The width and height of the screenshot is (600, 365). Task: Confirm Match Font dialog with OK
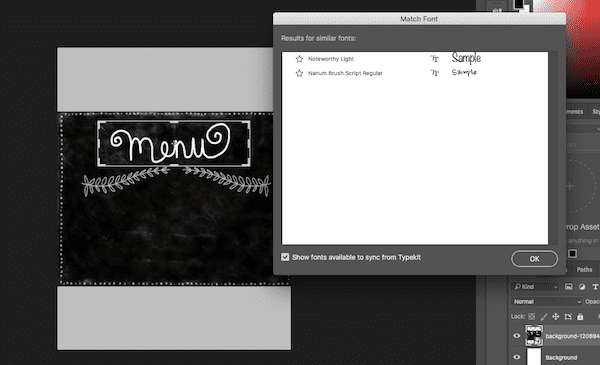click(534, 259)
